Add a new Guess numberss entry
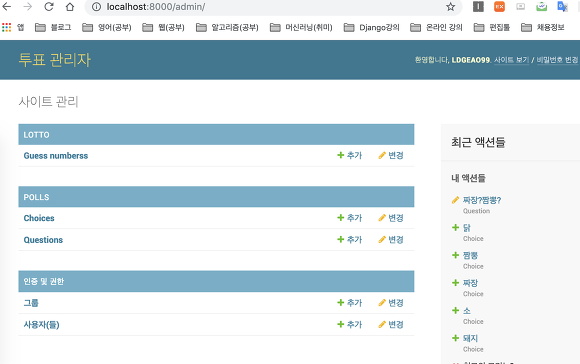The image size is (580, 364). 350,155
